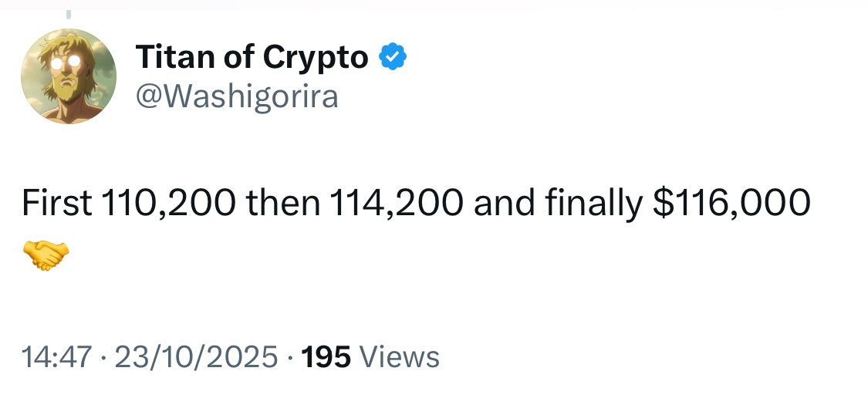Click the word then in the tweet
This screenshot has height=398, width=868.
click(285, 203)
